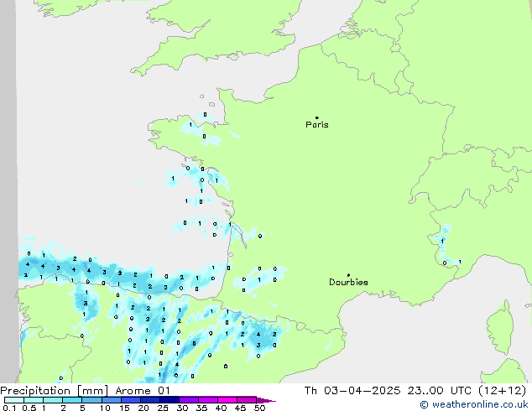This screenshot has width=532, height=411.
Task: Click the '0.1' legend scale value
Action: [x=9, y=408]
